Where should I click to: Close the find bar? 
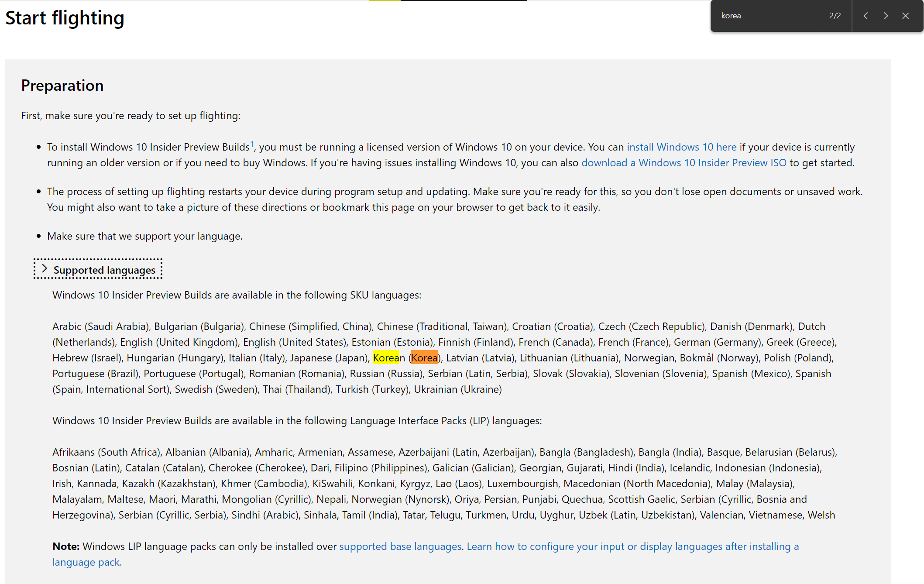point(906,16)
